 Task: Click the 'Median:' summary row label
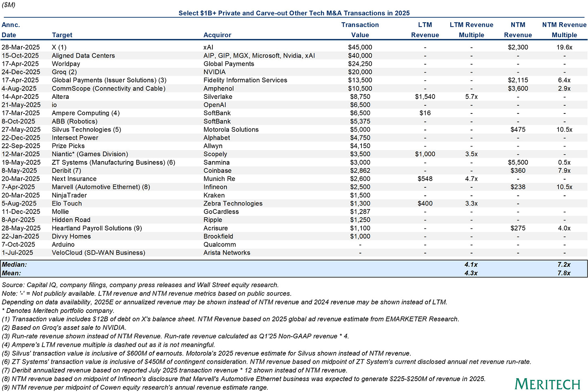tap(14, 265)
